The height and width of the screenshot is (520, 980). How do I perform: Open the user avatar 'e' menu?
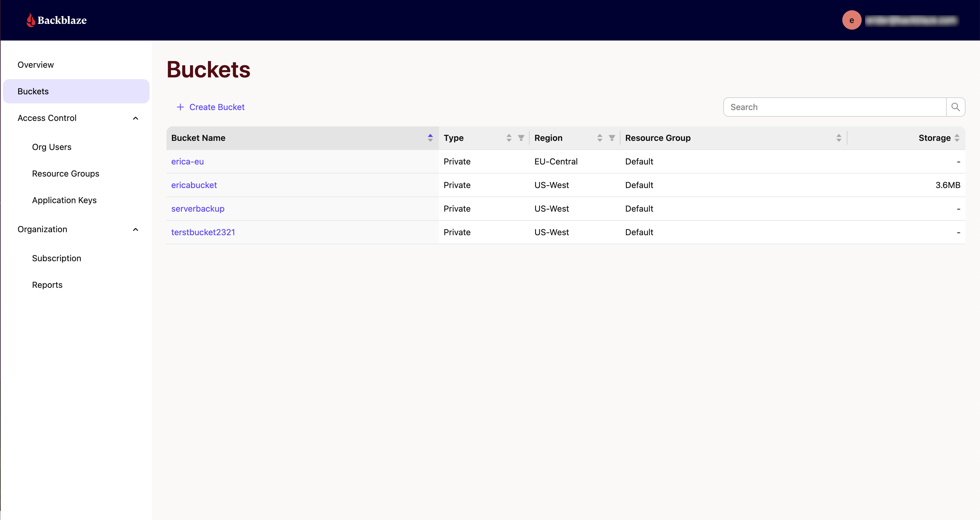point(851,20)
